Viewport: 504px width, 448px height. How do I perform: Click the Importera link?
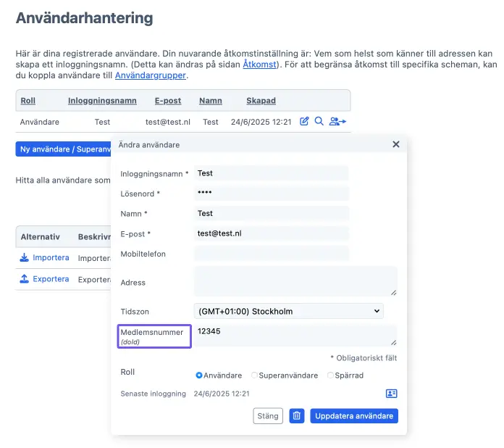51,257
